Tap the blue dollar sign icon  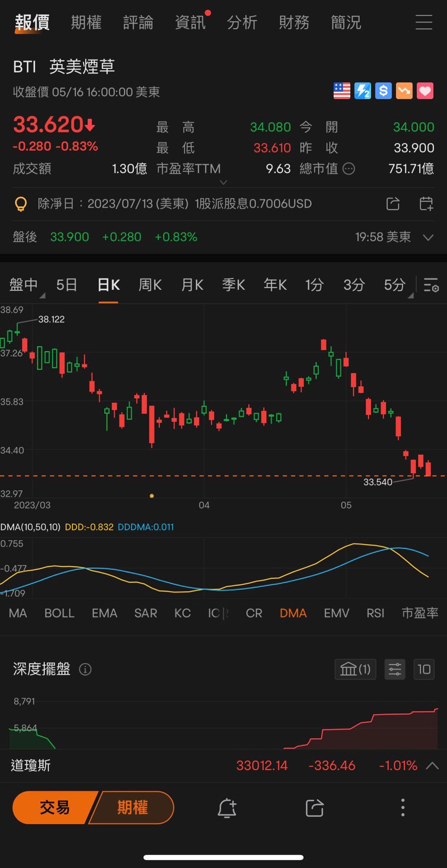coord(384,91)
